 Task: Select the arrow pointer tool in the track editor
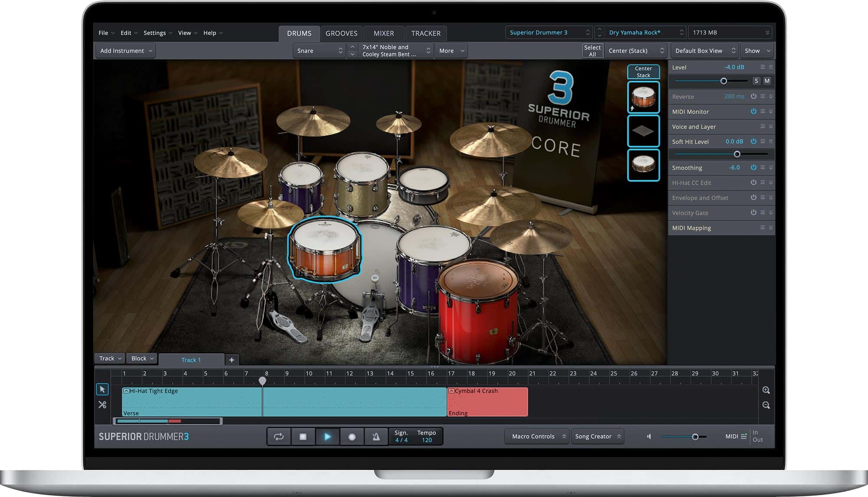coord(102,389)
